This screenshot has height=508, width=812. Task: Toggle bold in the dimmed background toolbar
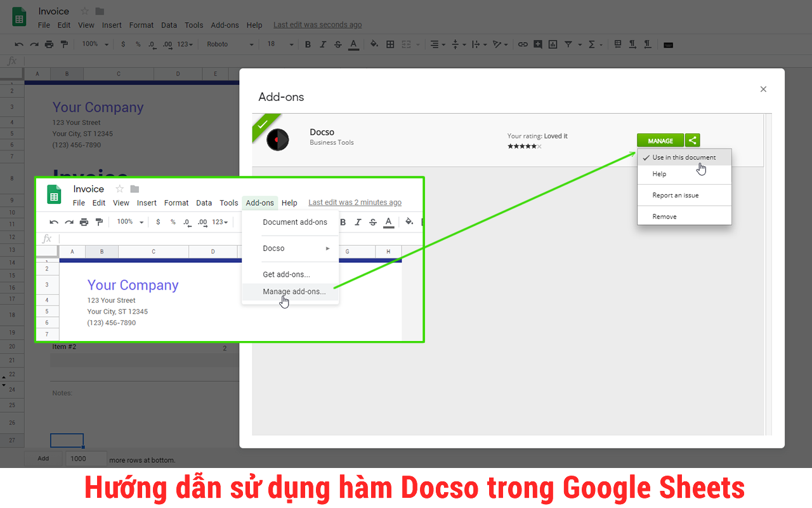[308, 44]
